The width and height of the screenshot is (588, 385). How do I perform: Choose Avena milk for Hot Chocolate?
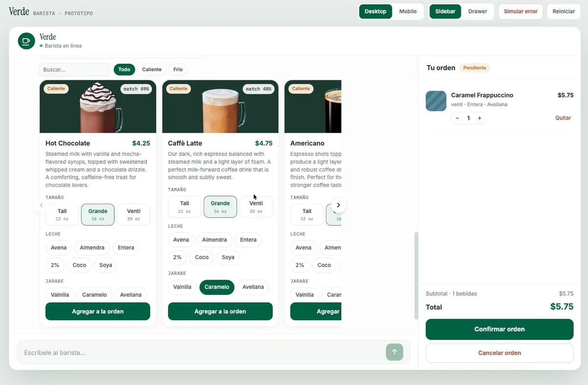(x=59, y=248)
